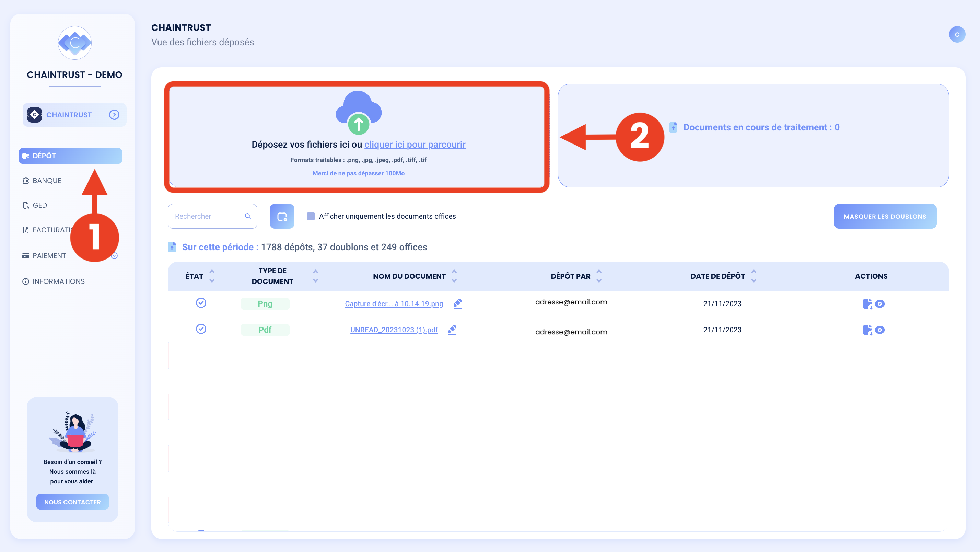Open the INFORMATIONS page
980x552 pixels.
(x=59, y=281)
